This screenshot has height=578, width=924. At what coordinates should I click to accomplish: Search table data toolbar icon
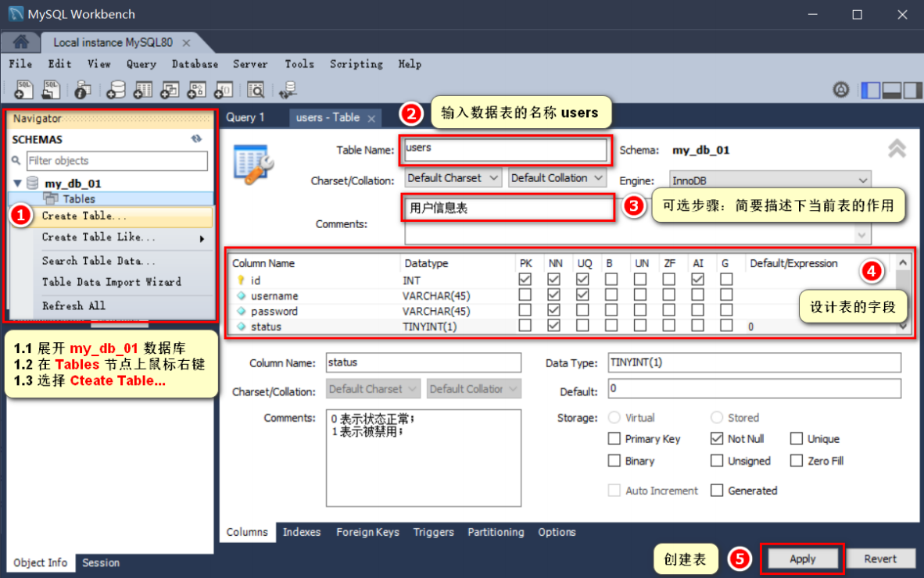click(x=256, y=90)
